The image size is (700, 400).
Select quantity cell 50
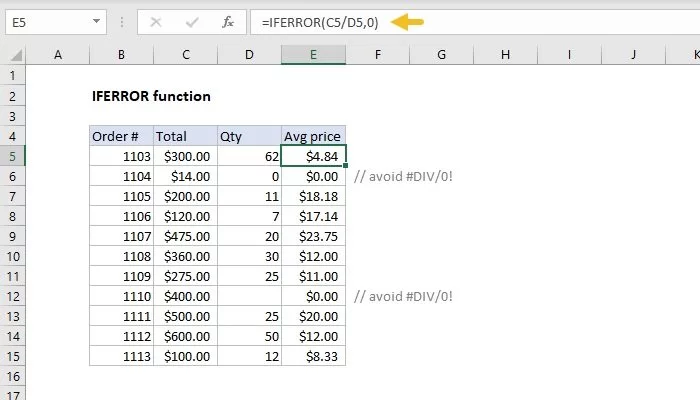point(250,336)
